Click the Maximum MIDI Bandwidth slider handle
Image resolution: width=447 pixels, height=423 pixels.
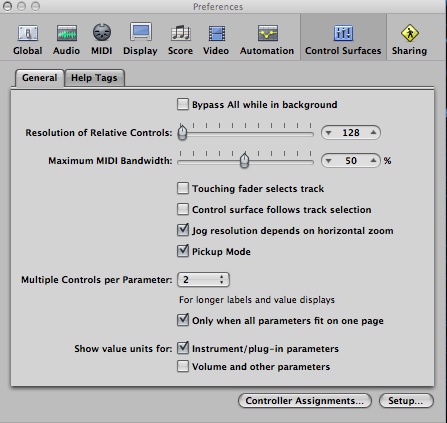pyautogui.click(x=245, y=160)
